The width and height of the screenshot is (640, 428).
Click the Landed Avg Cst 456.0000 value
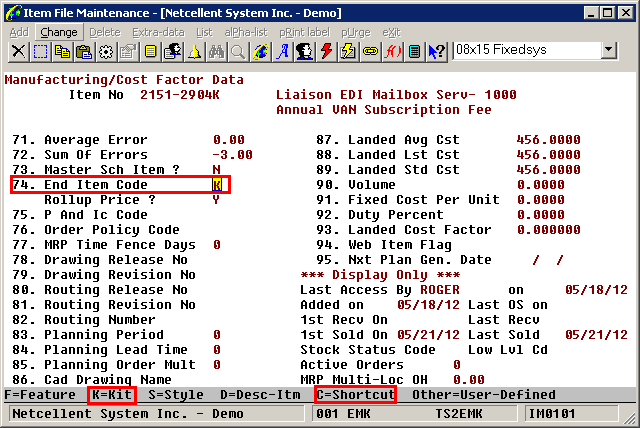548,140
